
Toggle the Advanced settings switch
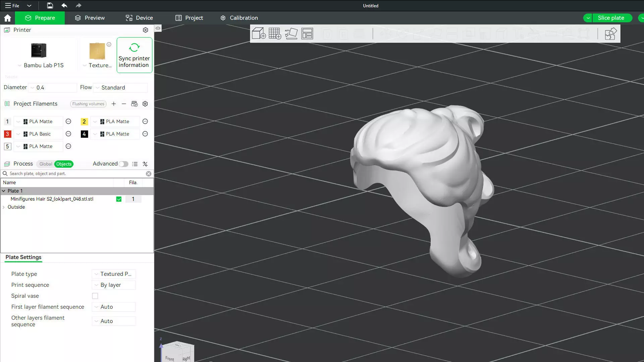123,164
